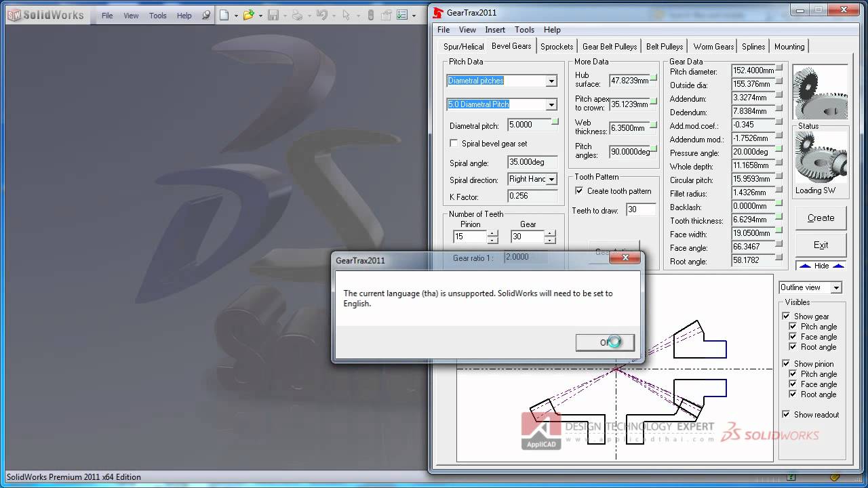This screenshot has height=488, width=868.
Task: Switch to the Spur/Helical tab
Action: coord(464,47)
